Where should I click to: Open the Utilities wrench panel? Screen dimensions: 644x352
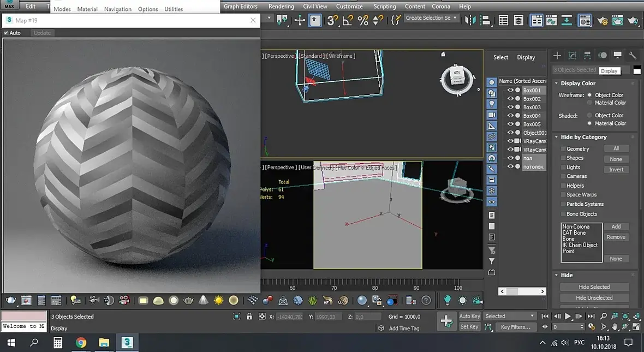633,56
